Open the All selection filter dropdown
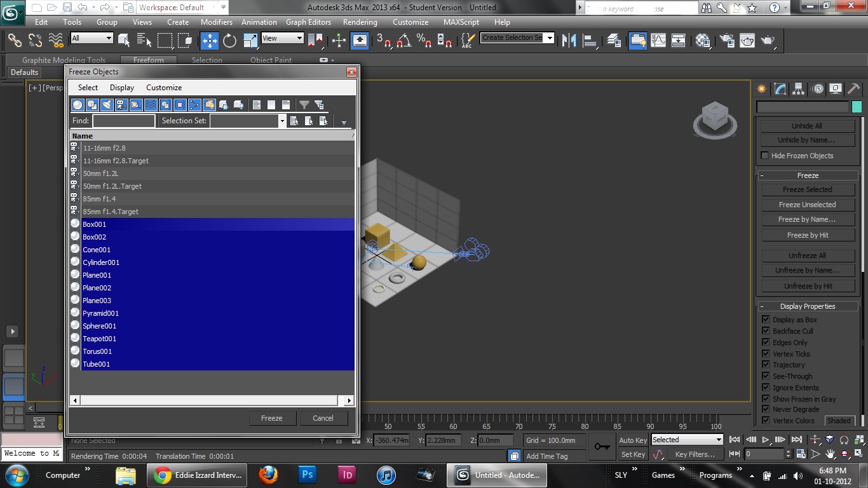Image resolution: width=868 pixels, height=488 pixels. [x=92, y=38]
